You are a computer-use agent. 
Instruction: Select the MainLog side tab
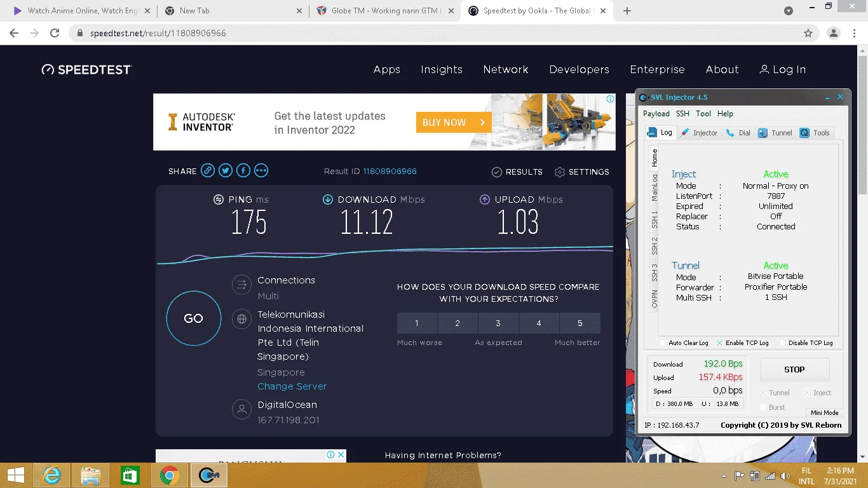pyautogui.click(x=654, y=187)
